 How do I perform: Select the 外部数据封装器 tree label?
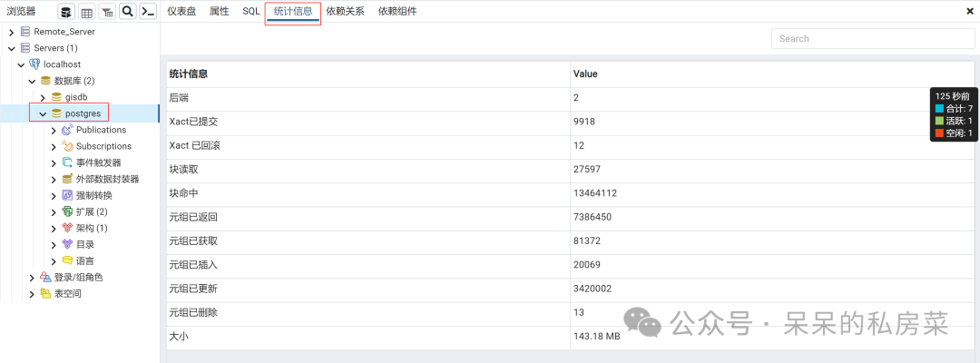(x=107, y=179)
